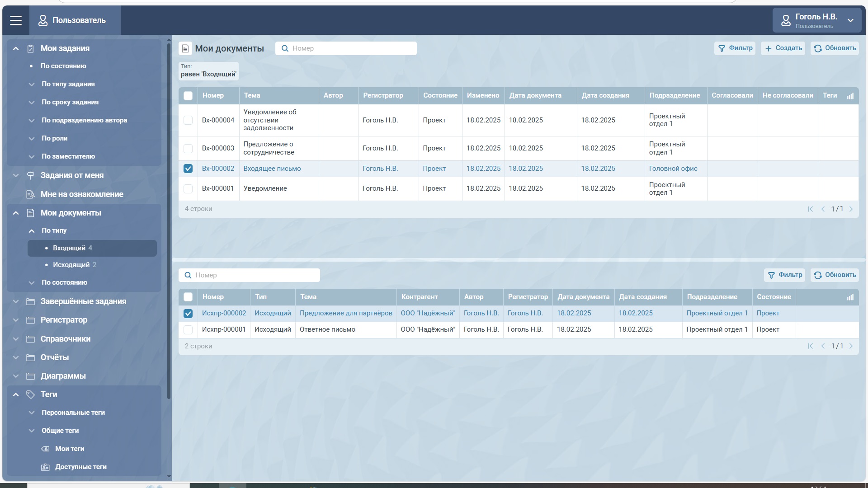Image resolution: width=868 pixels, height=488 pixels.
Task: Collapse the Мои задания section
Action: coord(16,48)
